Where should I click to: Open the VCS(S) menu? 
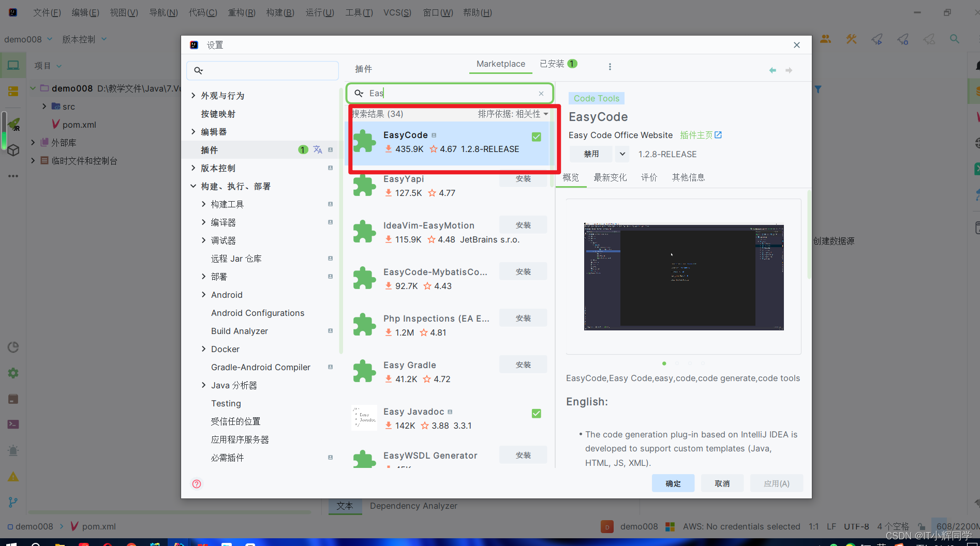point(397,12)
